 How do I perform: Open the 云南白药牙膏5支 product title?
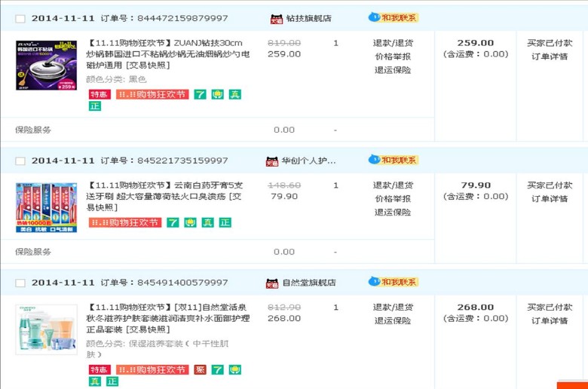click(165, 196)
